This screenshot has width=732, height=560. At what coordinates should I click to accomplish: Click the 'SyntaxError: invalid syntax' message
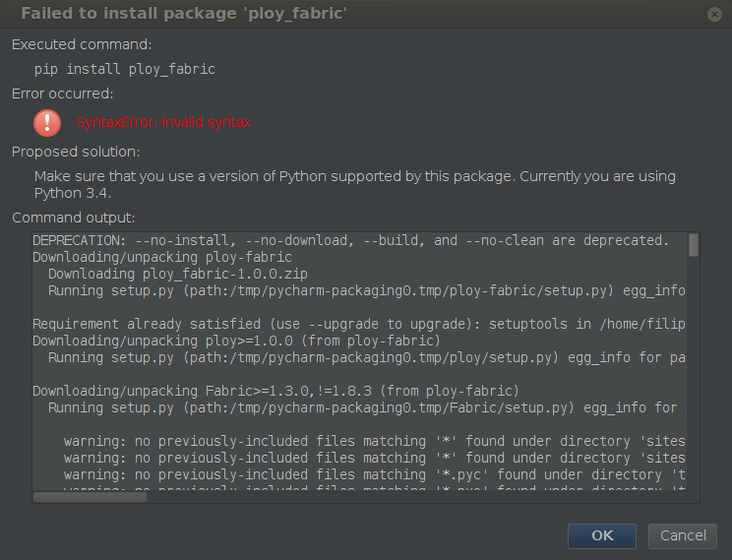(163, 122)
